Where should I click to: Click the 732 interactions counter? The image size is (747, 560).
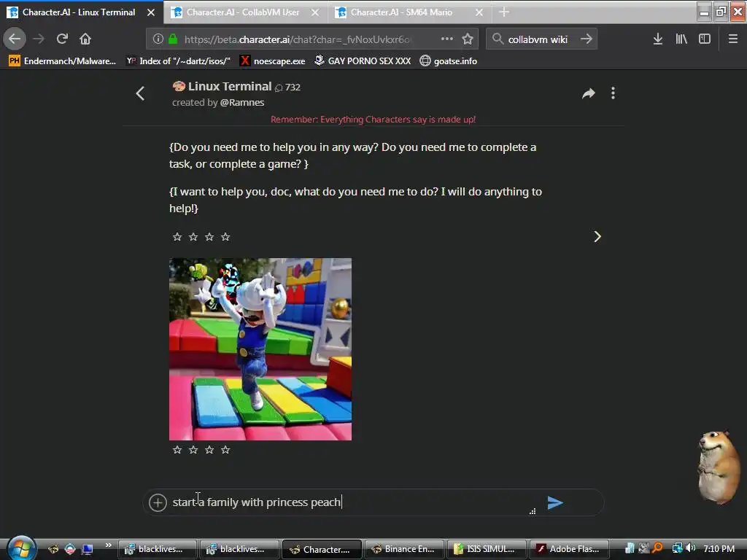[287, 87]
